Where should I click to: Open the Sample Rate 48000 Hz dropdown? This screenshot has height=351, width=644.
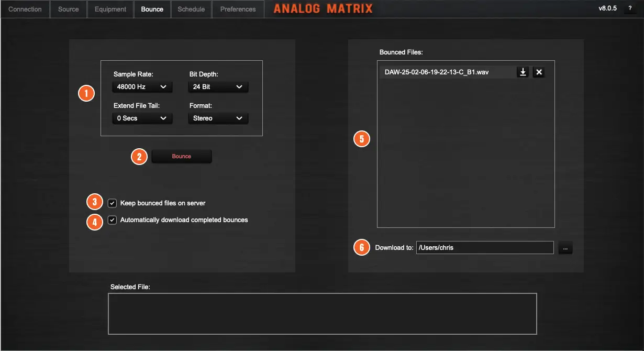[142, 87]
